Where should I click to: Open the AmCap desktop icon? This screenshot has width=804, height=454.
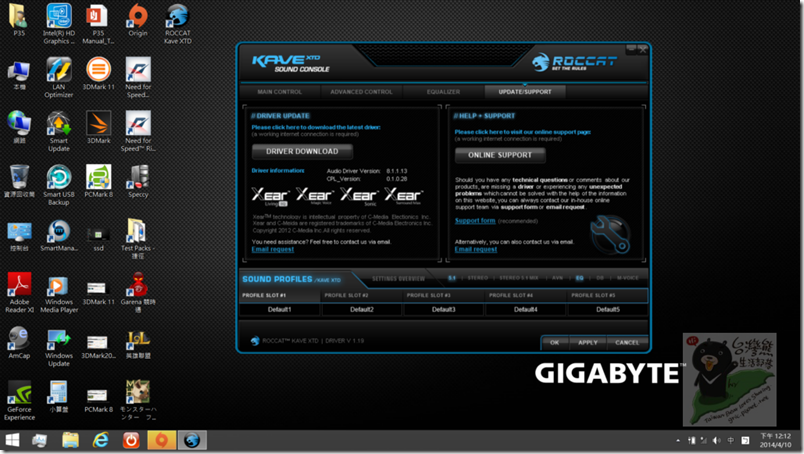(19, 343)
